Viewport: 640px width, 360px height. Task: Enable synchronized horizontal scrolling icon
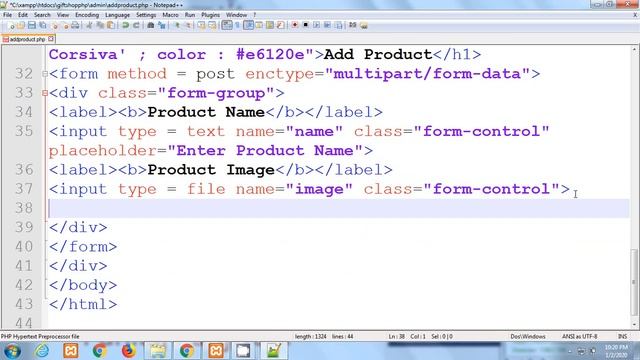212,25
